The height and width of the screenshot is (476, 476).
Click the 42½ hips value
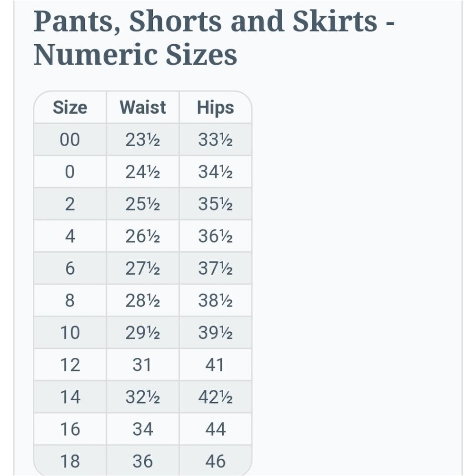215,397
